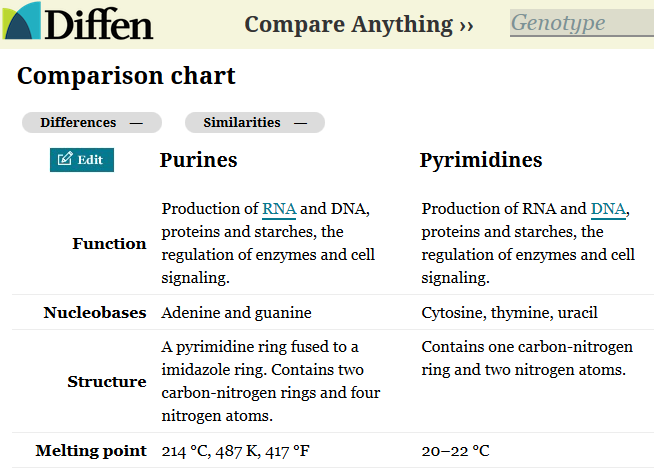Collapse the Similarities pill toggle

(x=254, y=123)
